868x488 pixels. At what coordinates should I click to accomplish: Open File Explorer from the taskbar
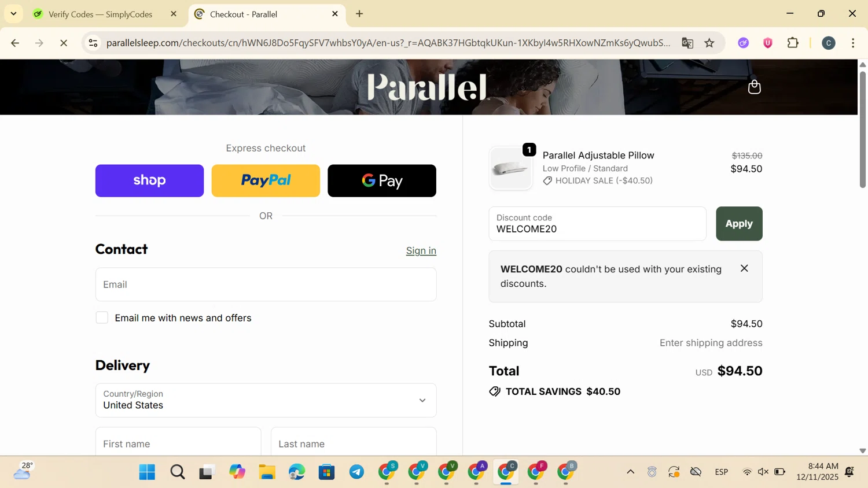pos(267,472)
